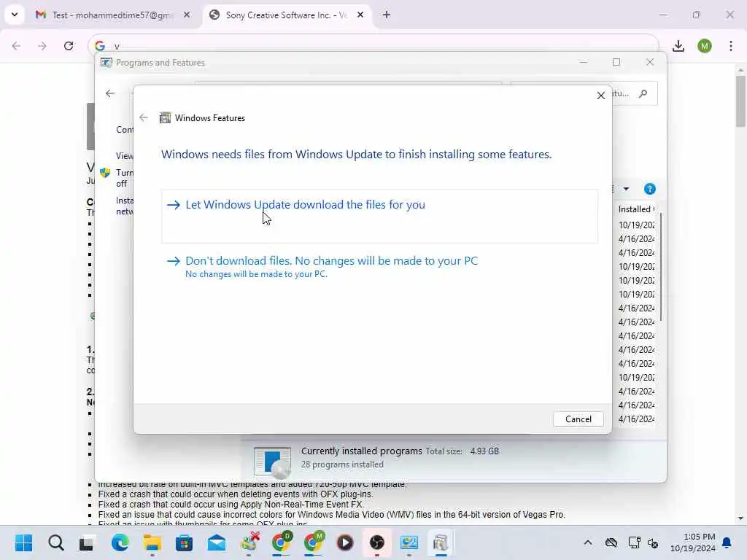The image size is (747, 560).
Task: Open taskbar app with red X badge
Action: tap(249, 542)
